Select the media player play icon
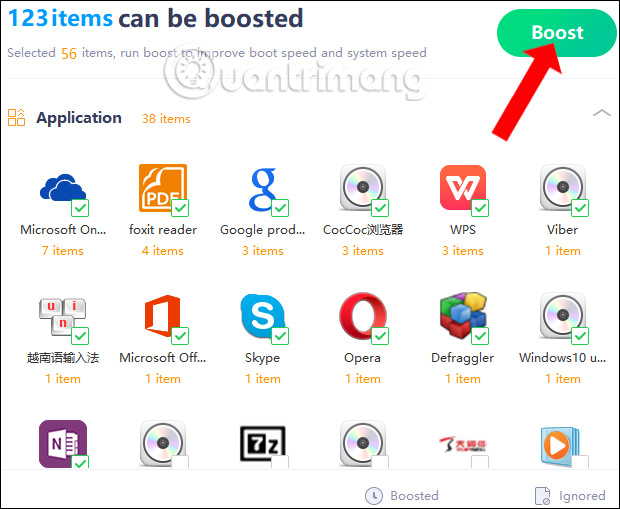The image size is (620, 509). [560, 446]
